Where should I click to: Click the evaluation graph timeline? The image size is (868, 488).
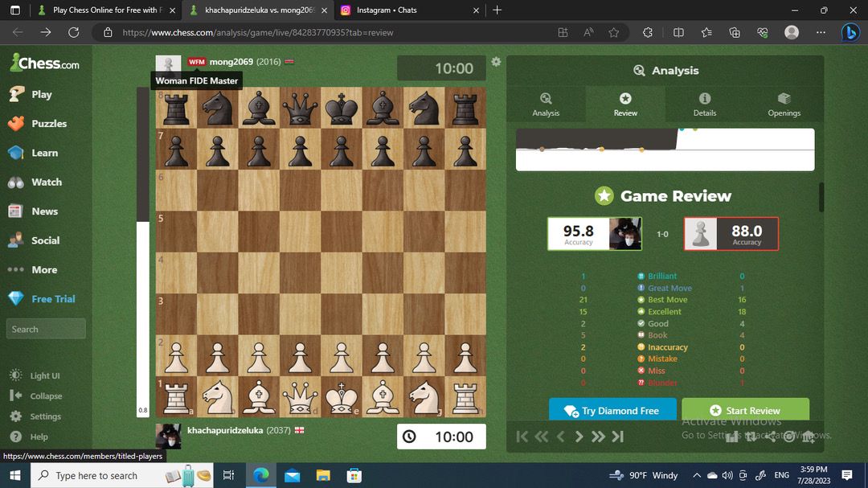coord(665,150)
